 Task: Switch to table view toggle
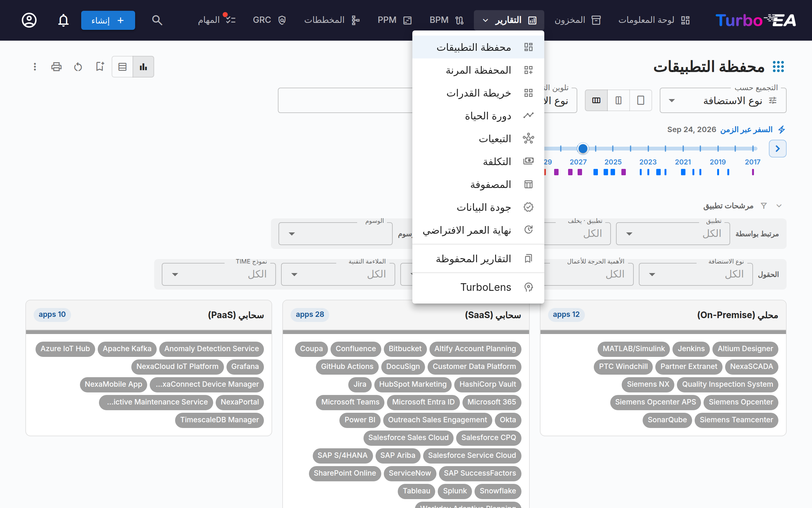(122, 67)
